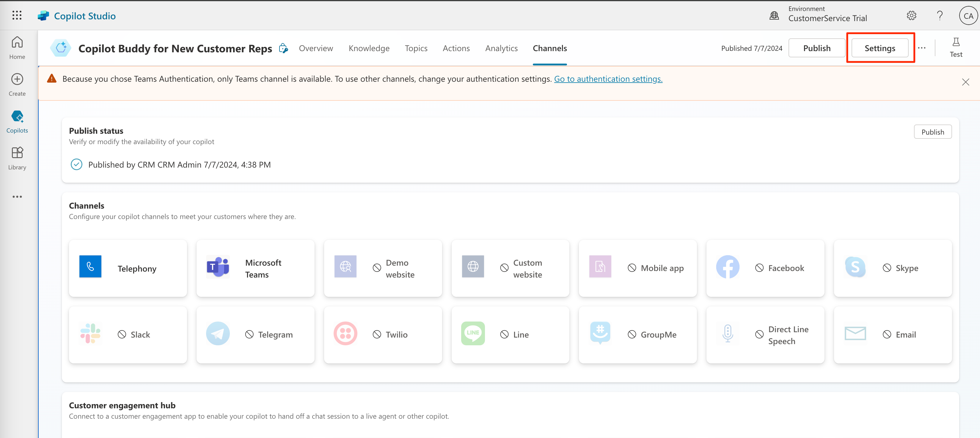Dismiss the Teams Authentication warning banner
This screenshot has width=980, height=438.
point(966,82)
